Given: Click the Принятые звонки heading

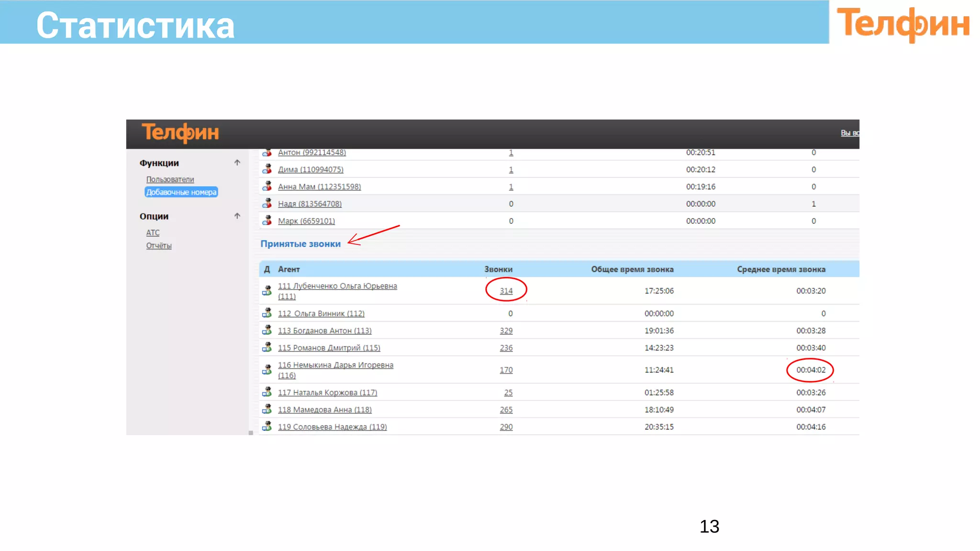Looking at the screenshot, I should coord(301,244).
